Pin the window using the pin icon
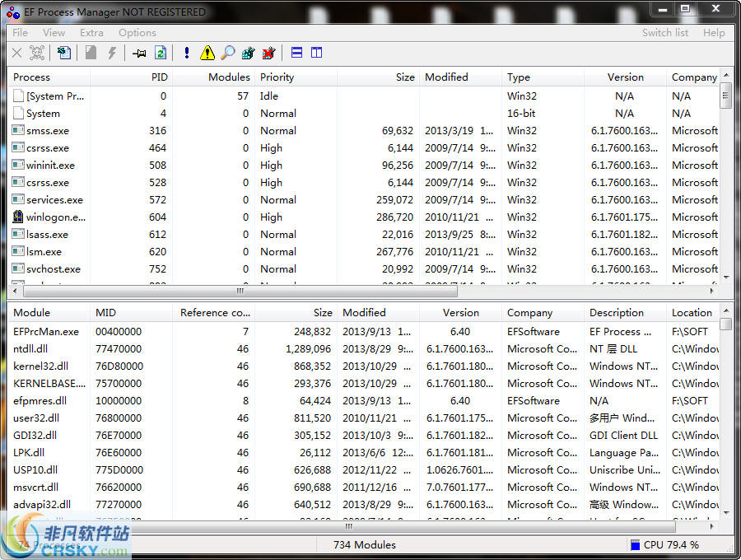 140,53
